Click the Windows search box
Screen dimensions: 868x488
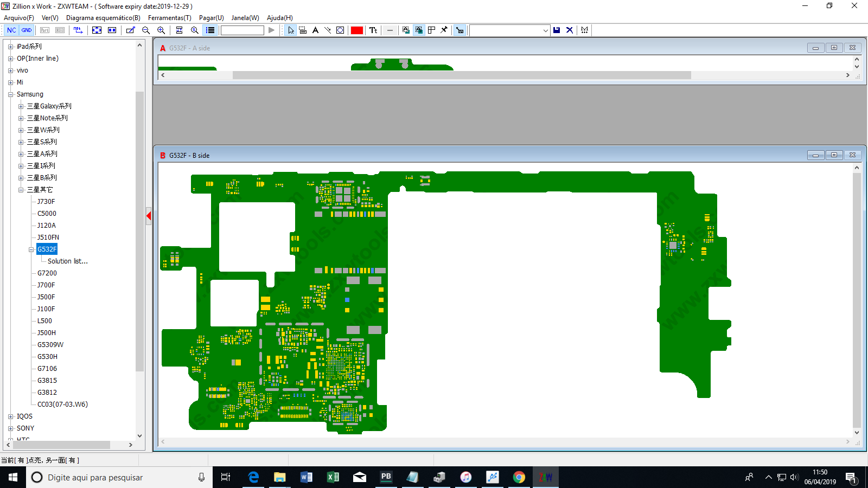coord(119,477)
